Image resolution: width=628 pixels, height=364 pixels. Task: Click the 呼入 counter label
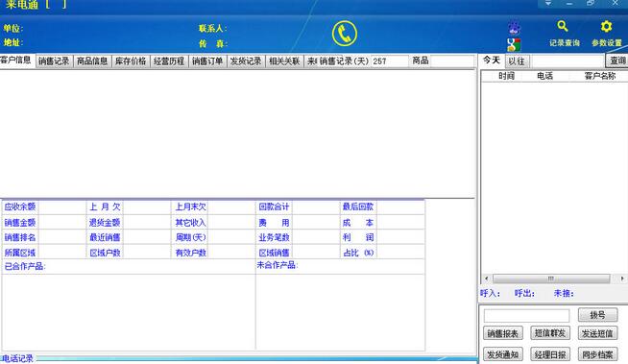point(491,293)
